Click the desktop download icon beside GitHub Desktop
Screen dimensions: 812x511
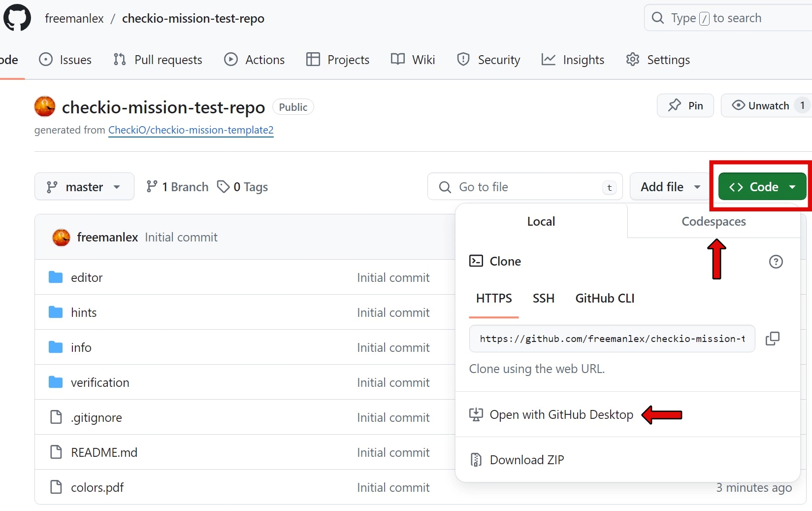[x=476, y=414]
